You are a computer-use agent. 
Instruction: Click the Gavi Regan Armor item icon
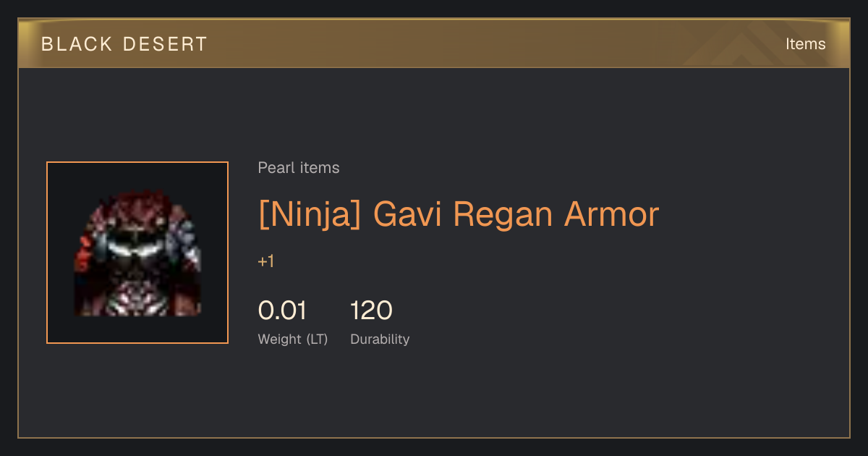point(137,253)
